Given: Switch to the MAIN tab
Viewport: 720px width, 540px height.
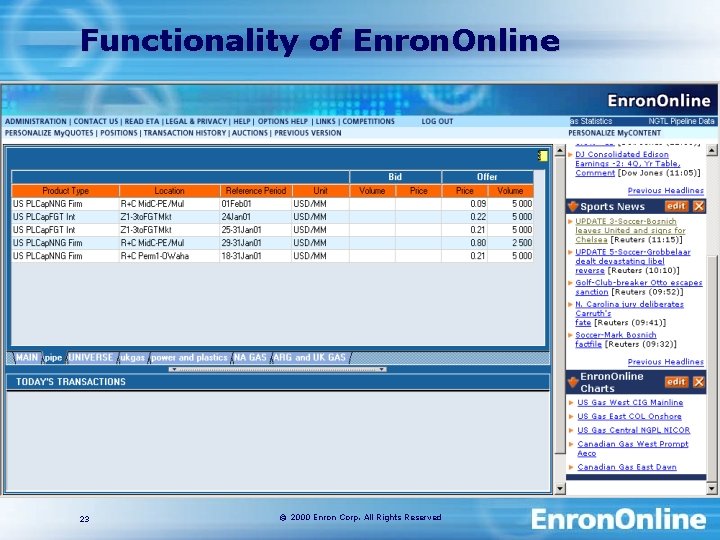Looking at the screenshot, I should click(x=27, y=358).
